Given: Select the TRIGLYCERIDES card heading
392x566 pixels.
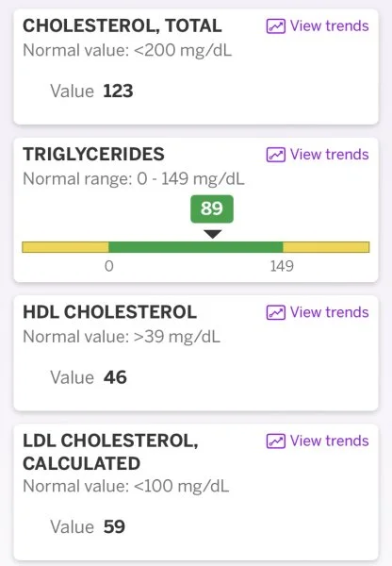Looking at the screenshot, I should [94, 155].
